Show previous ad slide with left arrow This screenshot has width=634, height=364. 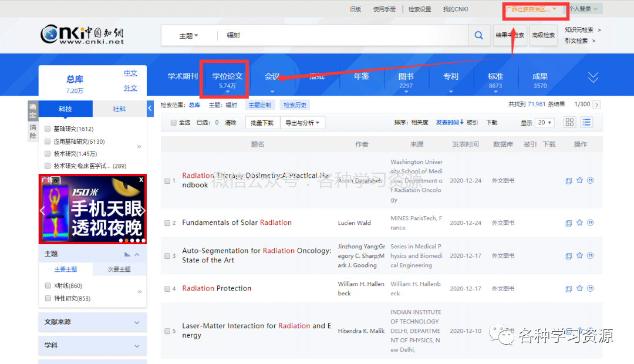coord(42,210)
